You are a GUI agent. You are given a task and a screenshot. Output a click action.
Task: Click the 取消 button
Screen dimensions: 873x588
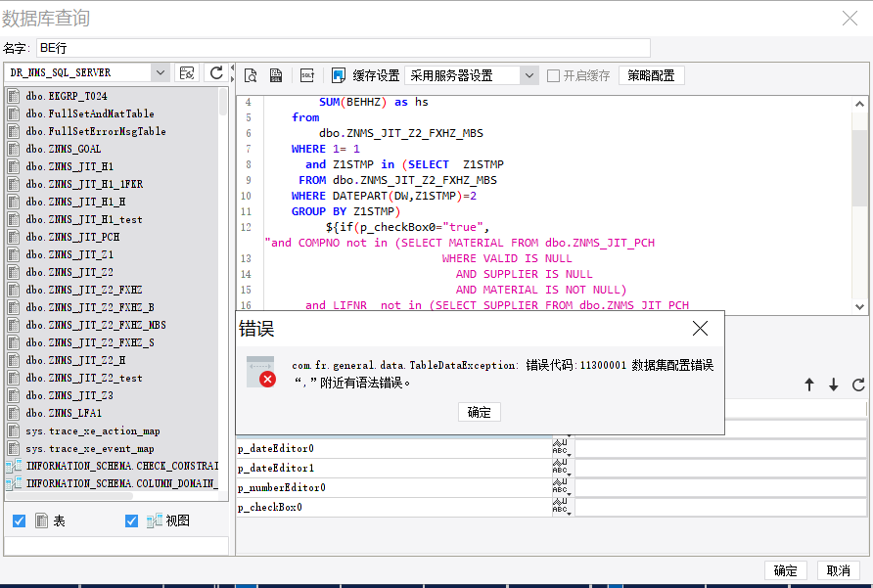coord(838,570)
